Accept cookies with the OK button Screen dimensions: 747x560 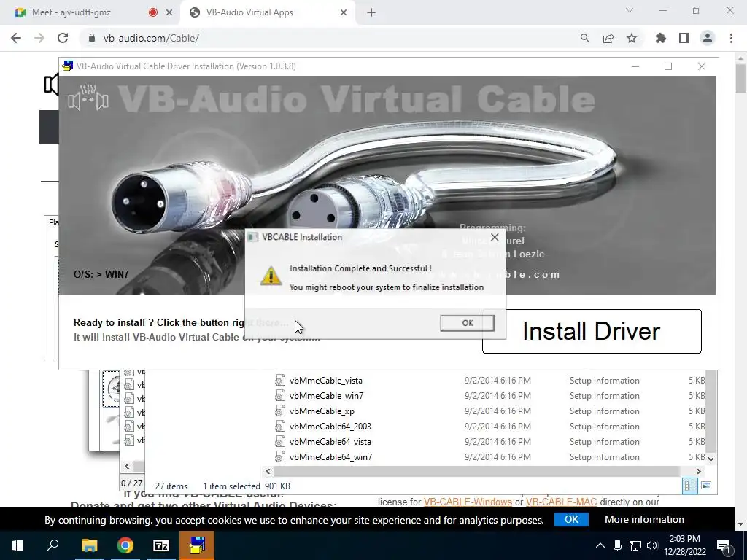coord(571,519)
